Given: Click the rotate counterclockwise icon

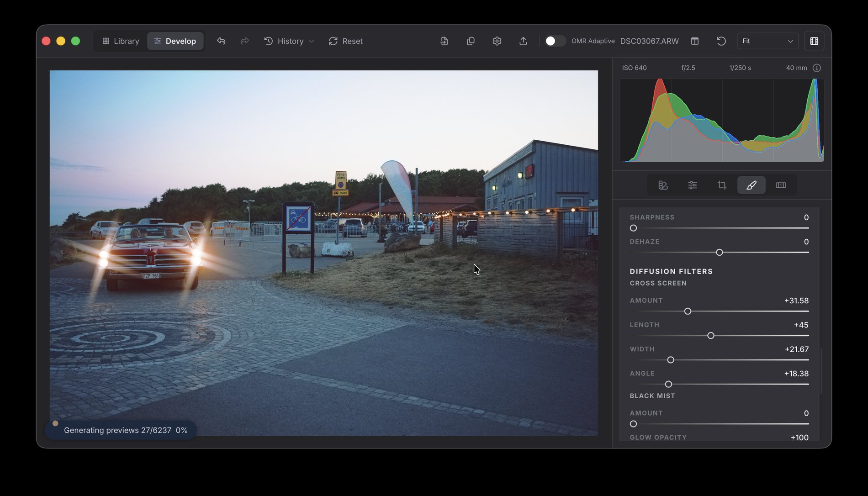Looking at the screenshot, I should pos(721,41).
